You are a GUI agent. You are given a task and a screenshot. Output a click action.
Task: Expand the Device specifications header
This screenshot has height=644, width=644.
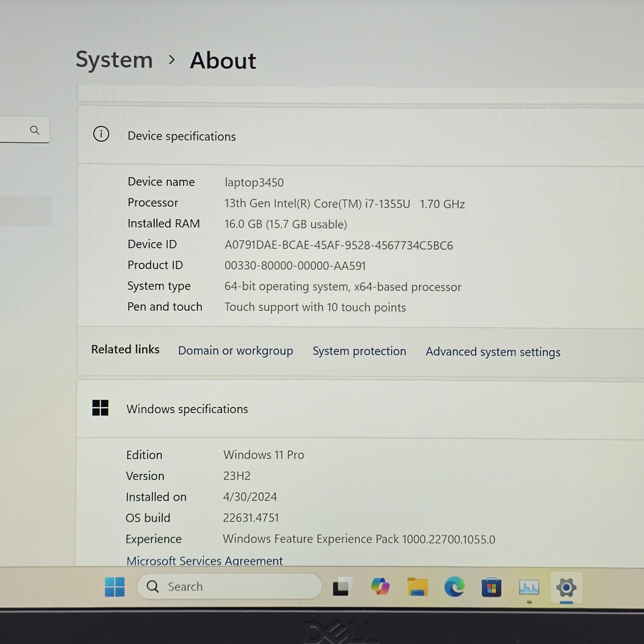click(360, 135)
